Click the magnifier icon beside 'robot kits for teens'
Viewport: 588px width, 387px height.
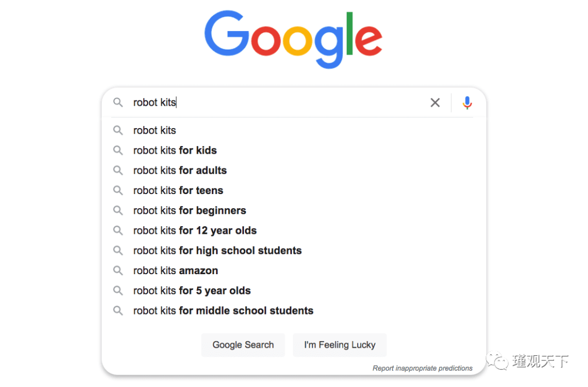[x=118, y=190]
